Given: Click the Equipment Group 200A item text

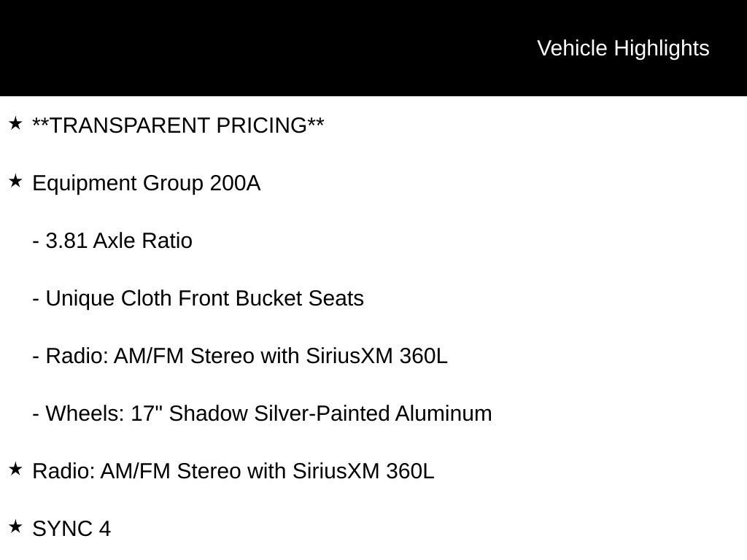Looking at the screenshot, I should pyautogui.click(x=146, y=183).
